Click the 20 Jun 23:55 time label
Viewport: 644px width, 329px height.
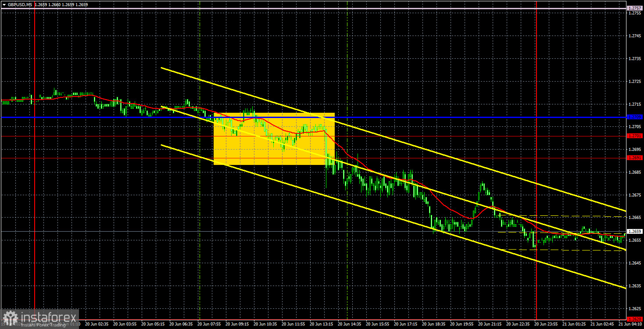pos(545,325)
